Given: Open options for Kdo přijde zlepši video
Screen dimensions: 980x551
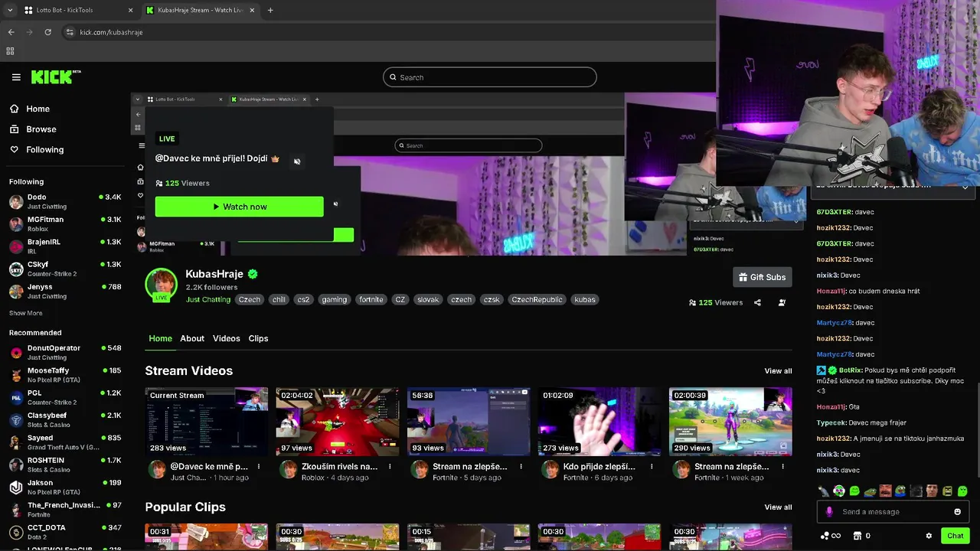Looking at the screenshot, I should click(x=652, y=466).
